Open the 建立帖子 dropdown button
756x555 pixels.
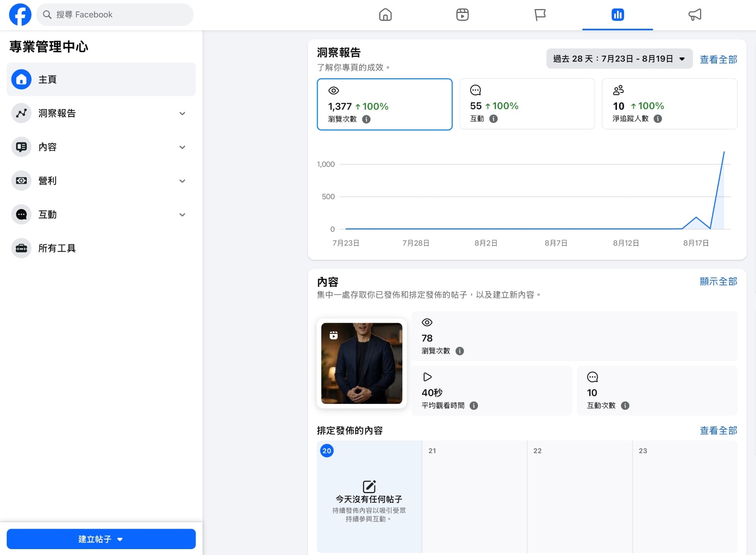[101, 539]
